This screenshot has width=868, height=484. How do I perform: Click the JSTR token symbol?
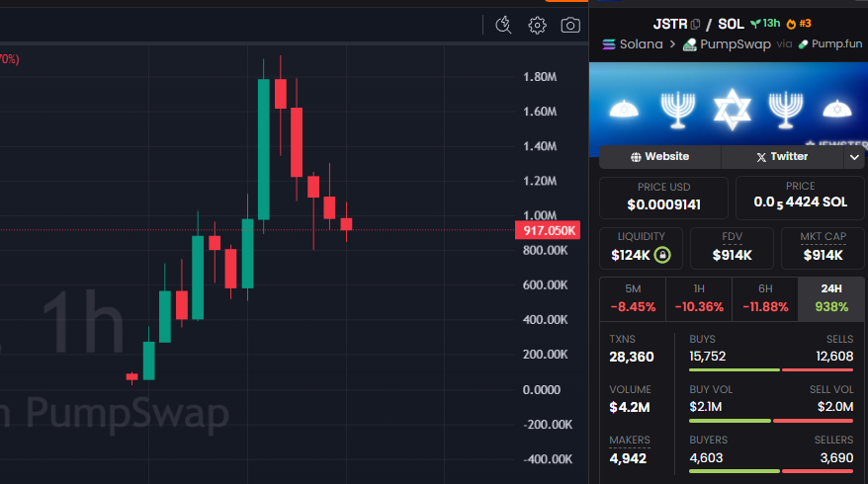click(x=670, y=24)
